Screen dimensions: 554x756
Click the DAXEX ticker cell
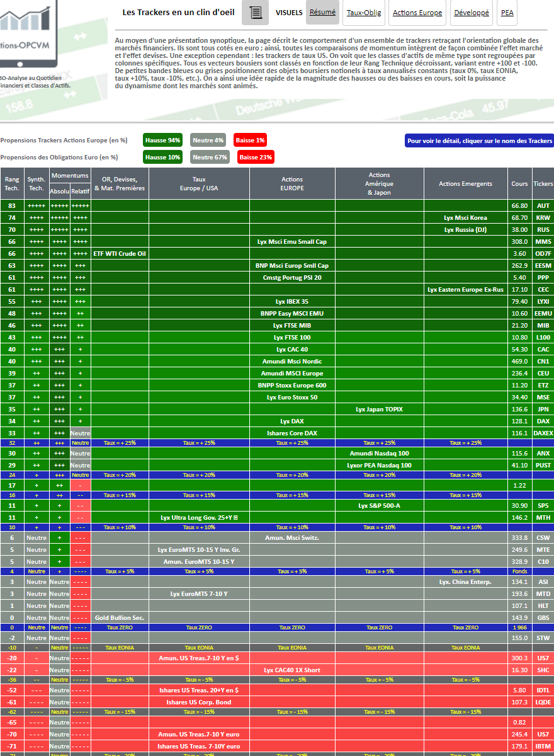coord(543,433)
